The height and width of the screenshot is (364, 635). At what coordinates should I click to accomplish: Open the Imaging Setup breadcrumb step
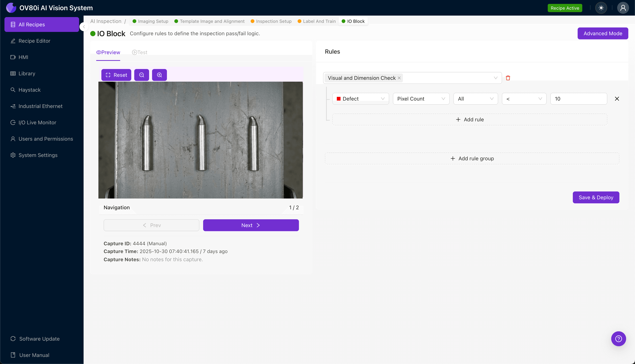pyautogui.click(x=153, y=21)
